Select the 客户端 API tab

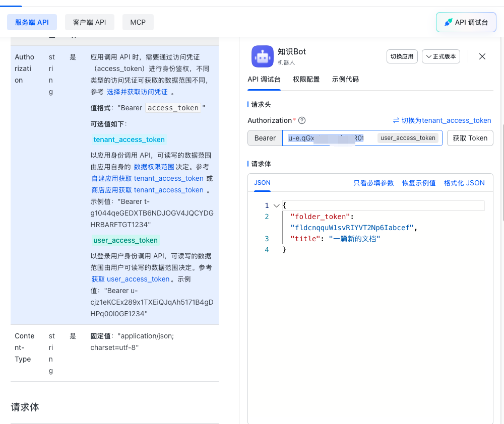[x=90, y=22]
